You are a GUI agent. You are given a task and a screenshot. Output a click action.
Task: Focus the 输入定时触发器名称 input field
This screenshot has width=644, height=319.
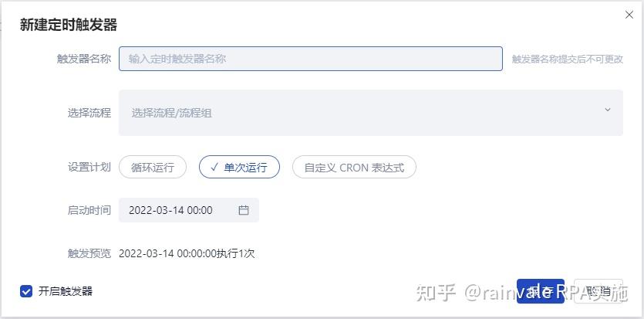[x=311, y=59]
